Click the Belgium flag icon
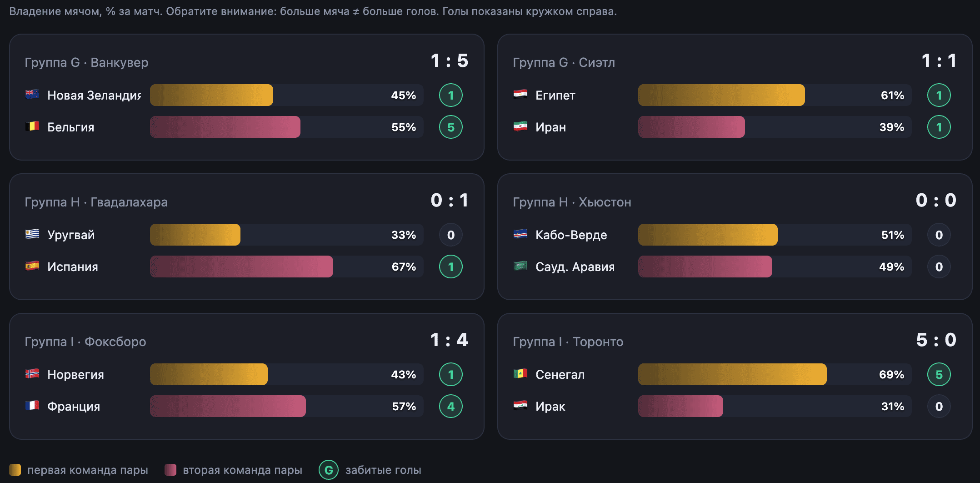The height and width of the screenshot is (483, 980). click(32, 126)
